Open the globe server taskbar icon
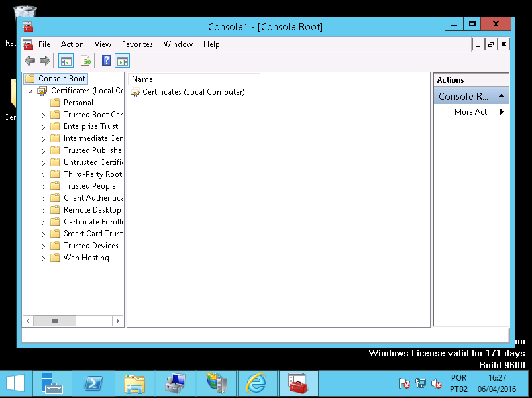532x398 pixels. click(217, 383)
